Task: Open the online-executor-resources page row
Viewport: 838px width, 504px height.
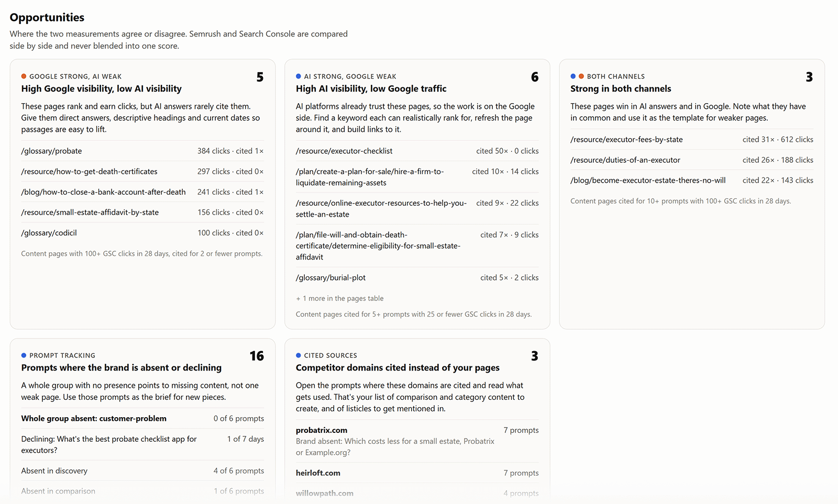Action: click(417, 208)
